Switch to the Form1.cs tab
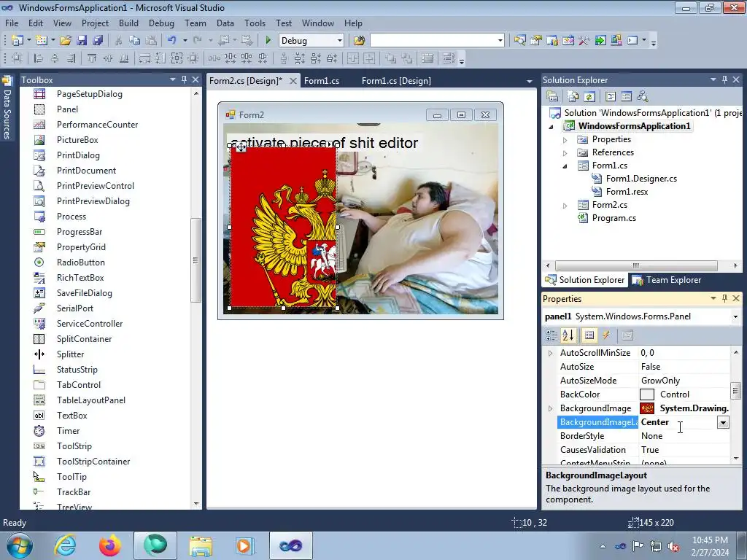The width and height of the screenshot is (747, 560). click(322, 81)
